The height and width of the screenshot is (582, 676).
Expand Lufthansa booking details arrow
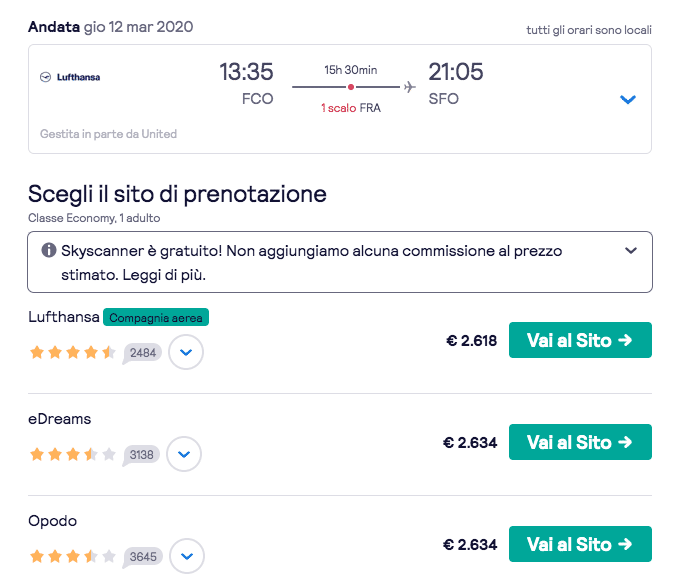point(186,352)
